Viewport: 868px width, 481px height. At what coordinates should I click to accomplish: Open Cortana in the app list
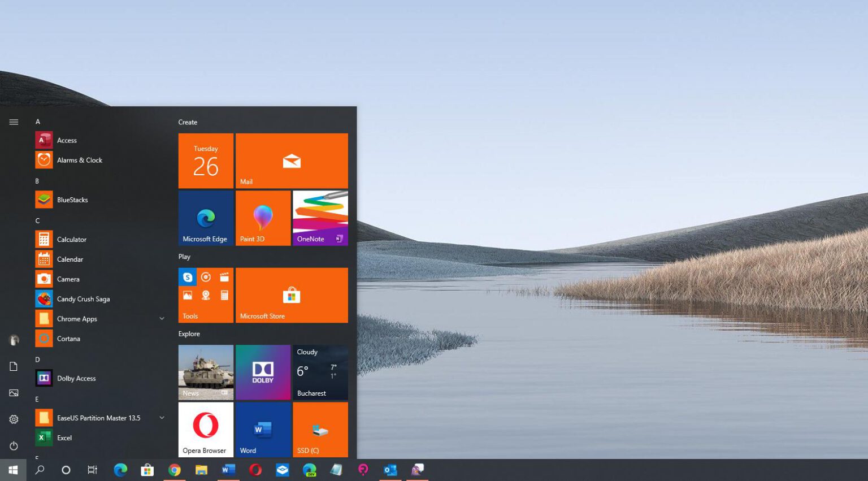[101, 339]
